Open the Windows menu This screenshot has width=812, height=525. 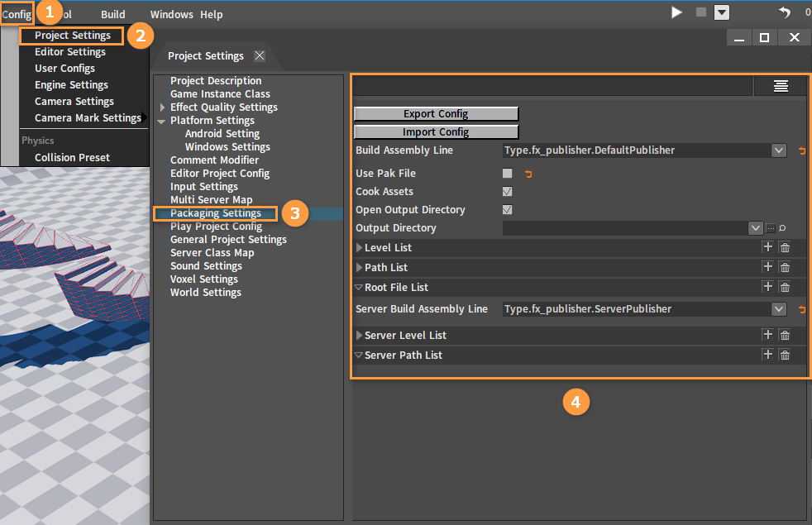click(x=171, y=15)
